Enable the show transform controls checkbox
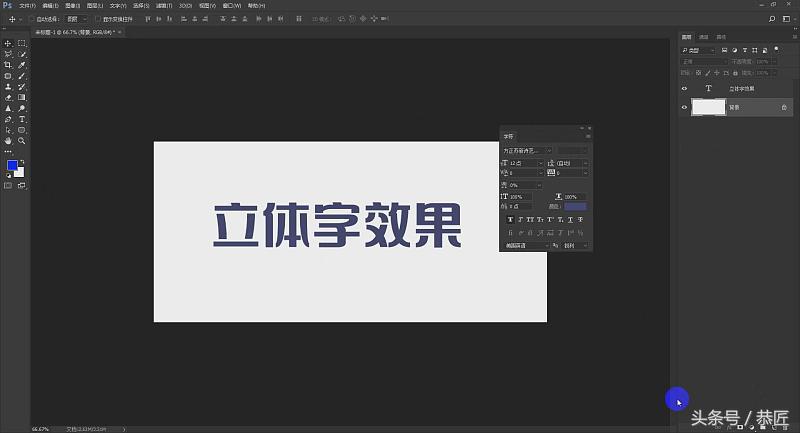Viewport: 800px width, 433px height. tap(98, 19)
